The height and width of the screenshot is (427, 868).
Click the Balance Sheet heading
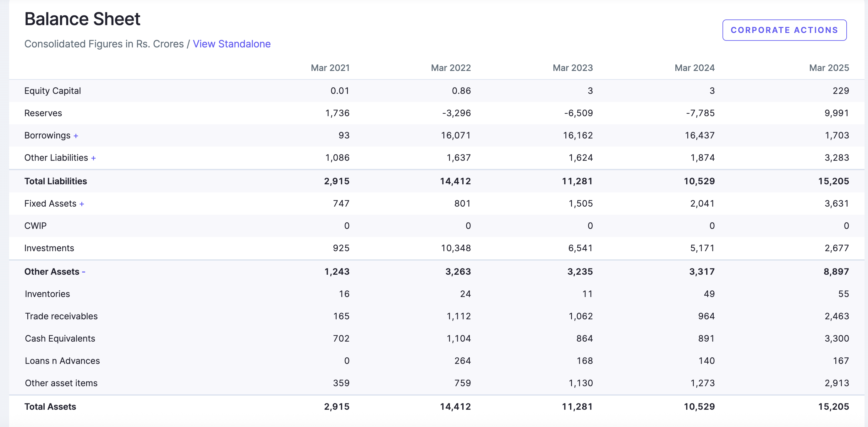coord(82,19)
